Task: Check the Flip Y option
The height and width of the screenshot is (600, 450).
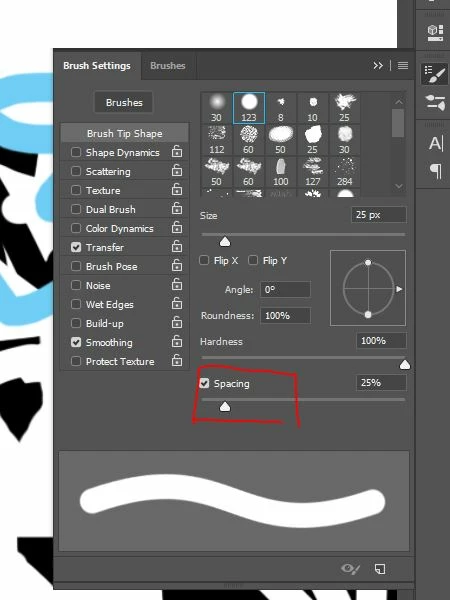Action: [253, 261]
